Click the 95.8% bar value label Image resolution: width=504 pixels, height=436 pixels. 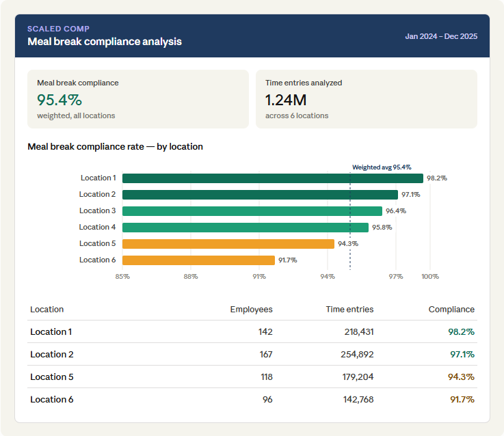382,227
